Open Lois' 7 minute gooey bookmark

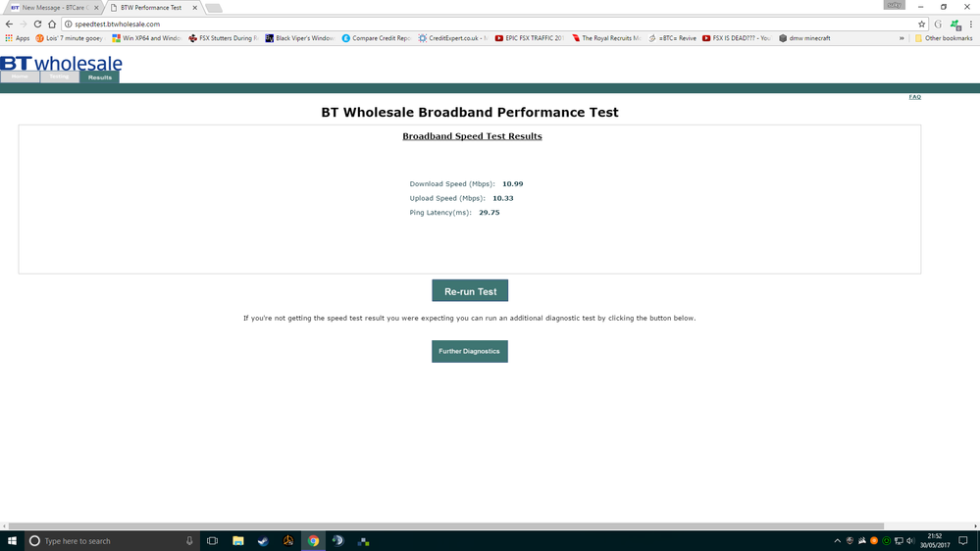click(70, 38)
